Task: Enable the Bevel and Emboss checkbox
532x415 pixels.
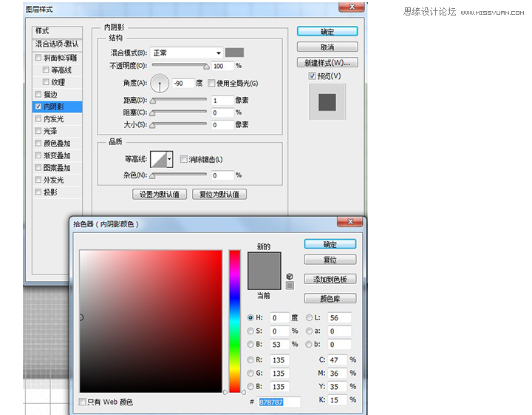Action: pyautogui.click(x=38, y=58)
